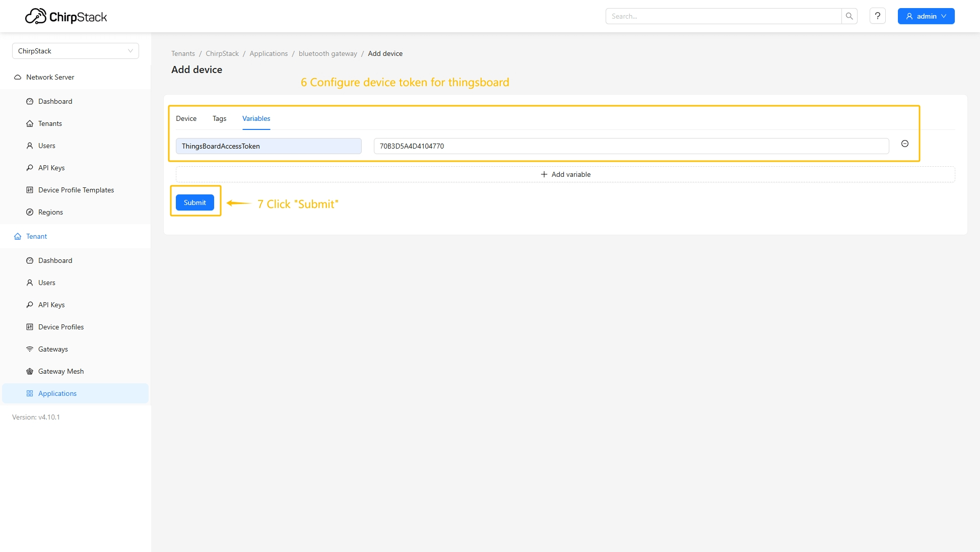Image resolution: width=980 pixels, height=552 pixels.
Task: Switch to the Tags tab
Action: click(219, 119)
